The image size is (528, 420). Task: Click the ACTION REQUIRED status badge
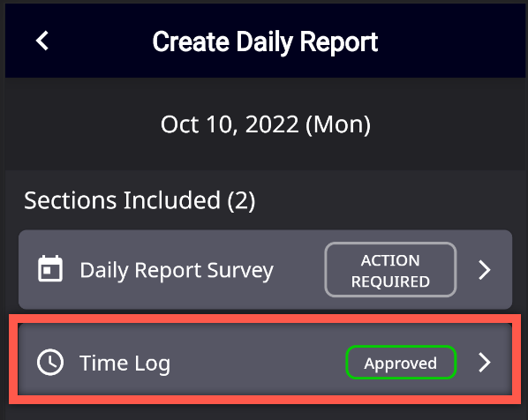click(390, 270)
